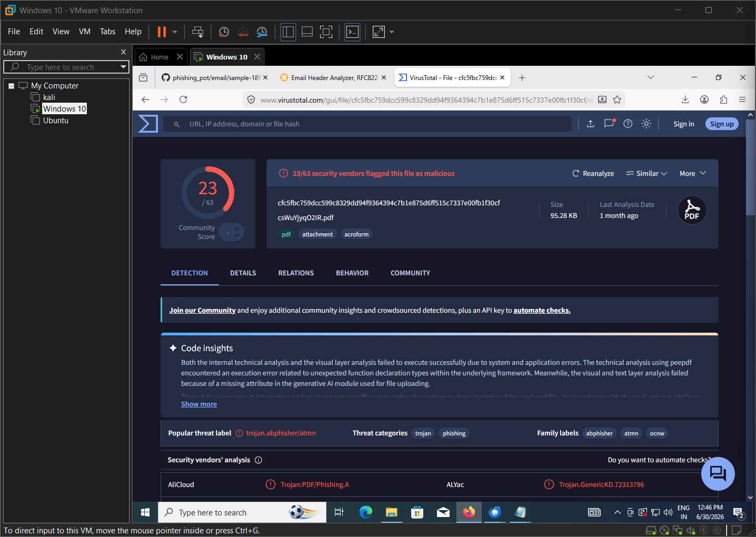This screenshot has height=537, width=756.
Task: Open the VMware Tabs menu
Action: (107, 32)
